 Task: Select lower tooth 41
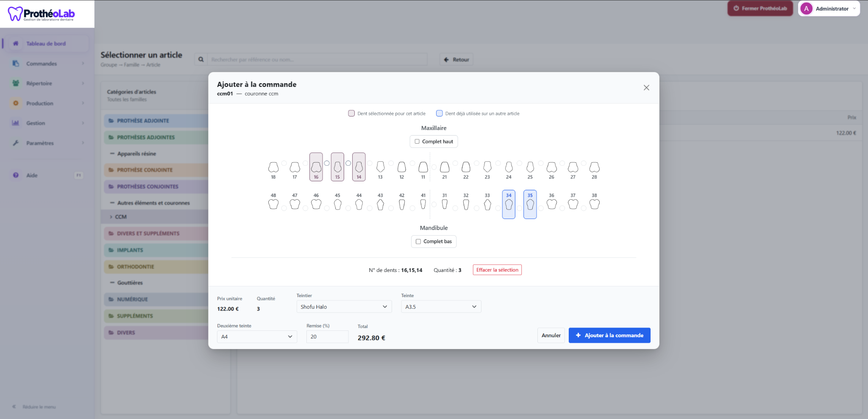423,204
